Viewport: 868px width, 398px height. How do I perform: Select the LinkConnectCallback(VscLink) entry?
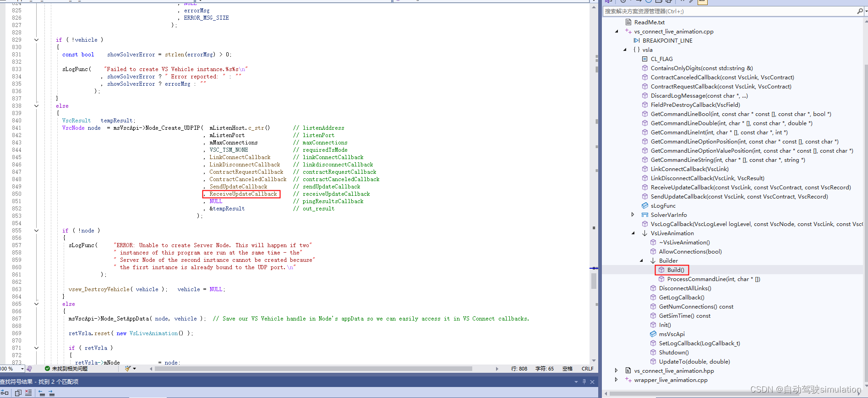coord(689,169)
